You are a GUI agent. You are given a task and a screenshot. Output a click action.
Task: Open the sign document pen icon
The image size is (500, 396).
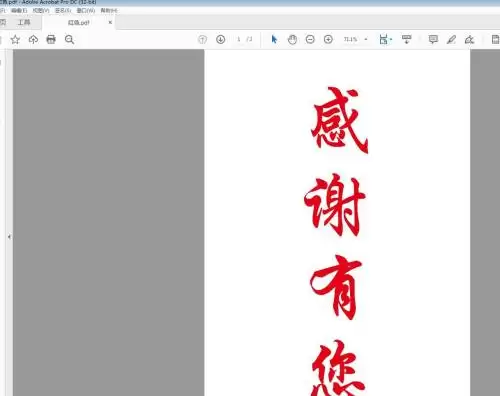469,40
